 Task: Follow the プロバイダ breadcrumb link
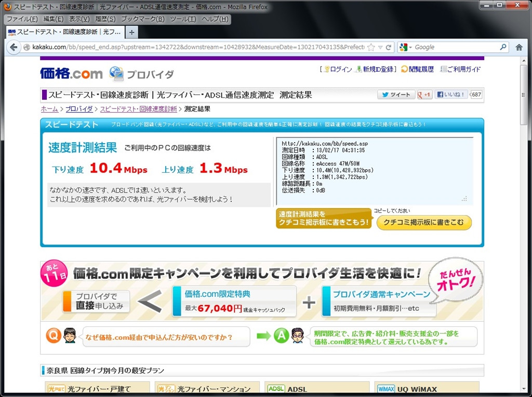coord(79,109)
